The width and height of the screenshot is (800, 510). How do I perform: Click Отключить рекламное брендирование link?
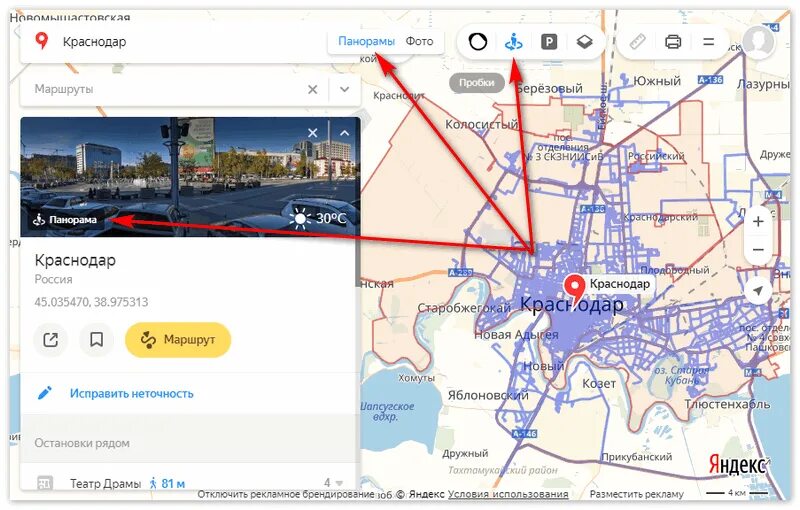point(286,494)
